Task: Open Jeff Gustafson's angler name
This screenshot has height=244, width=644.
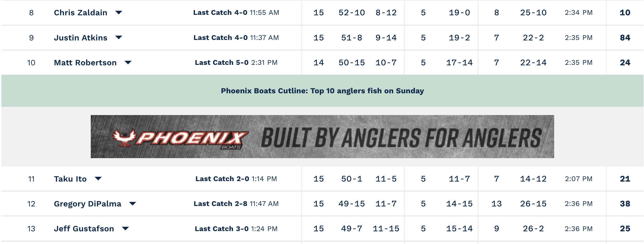Action: click(84, 228)
